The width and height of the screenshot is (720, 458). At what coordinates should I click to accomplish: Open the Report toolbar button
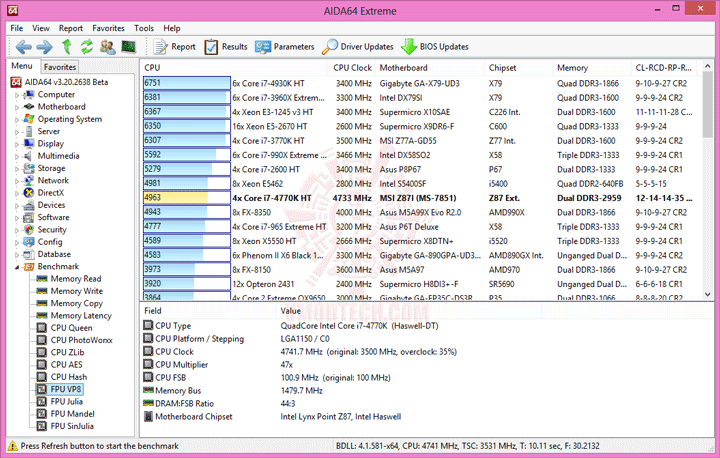[x=174, y=47]
